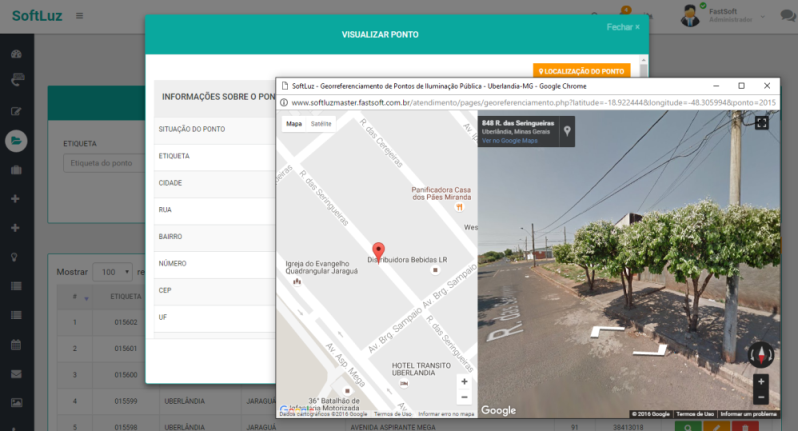
Task: Move forward along street with upper arrow
Action: pyautogui.click(x=607, y=331)
